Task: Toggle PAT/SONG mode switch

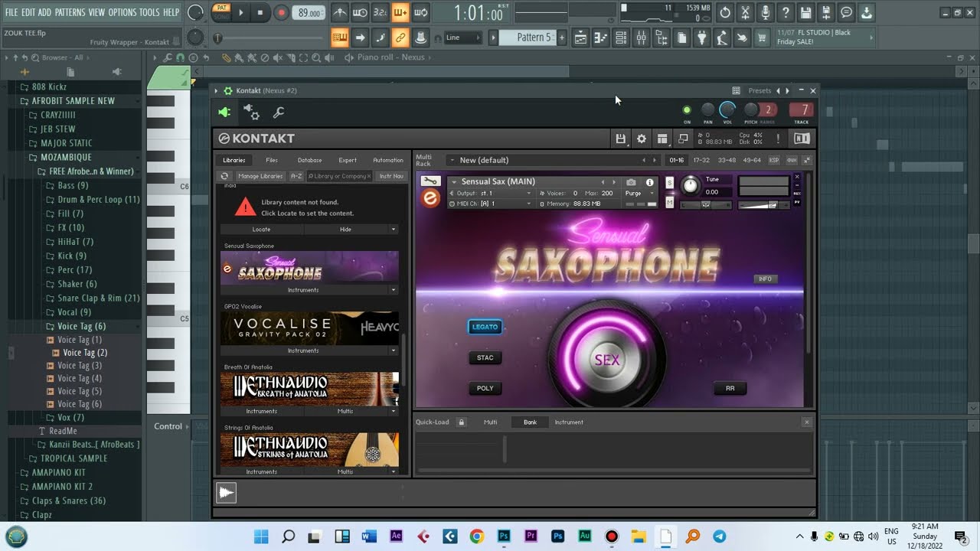Action: pyautogui.click(x=222, y=12)
